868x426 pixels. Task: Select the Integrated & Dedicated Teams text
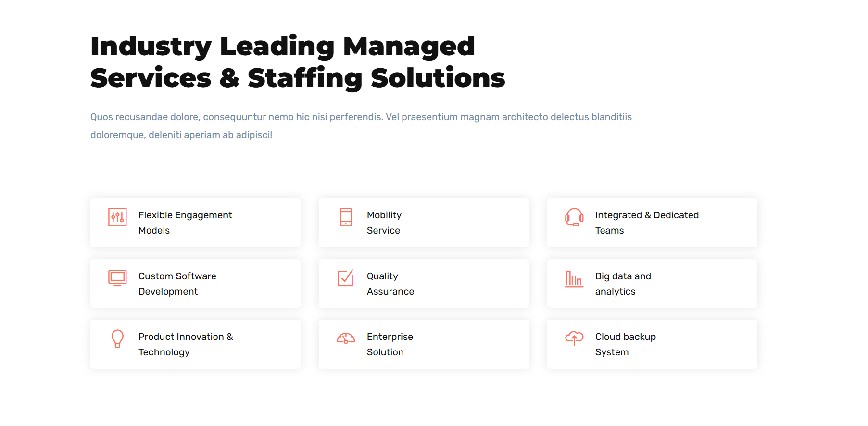click(647, 223)
